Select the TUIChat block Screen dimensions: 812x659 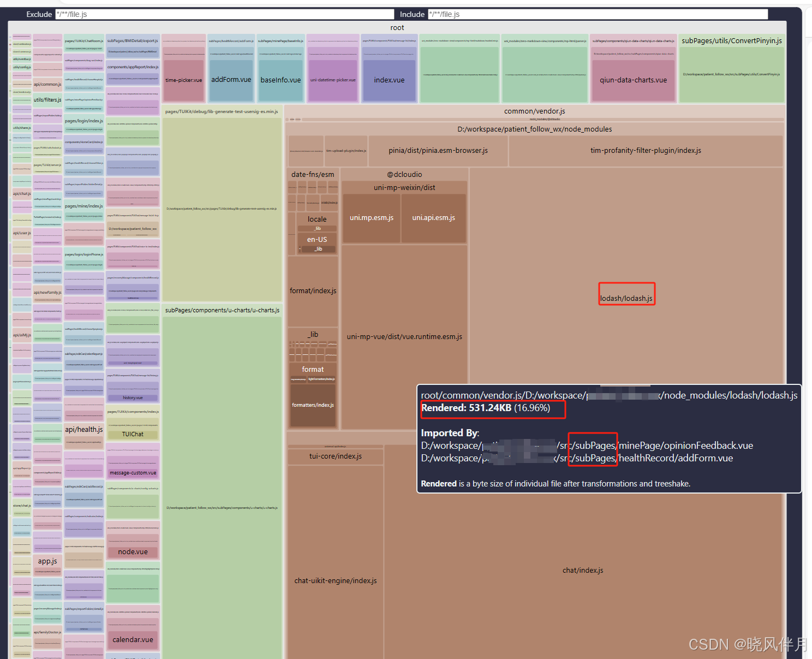133,435
